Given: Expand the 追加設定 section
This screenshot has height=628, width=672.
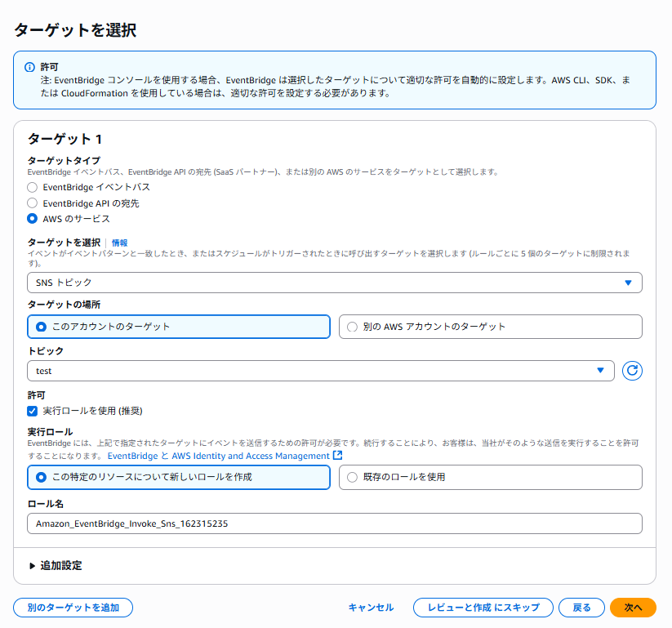Looking at the screenshot, I should tap(56, 565).
